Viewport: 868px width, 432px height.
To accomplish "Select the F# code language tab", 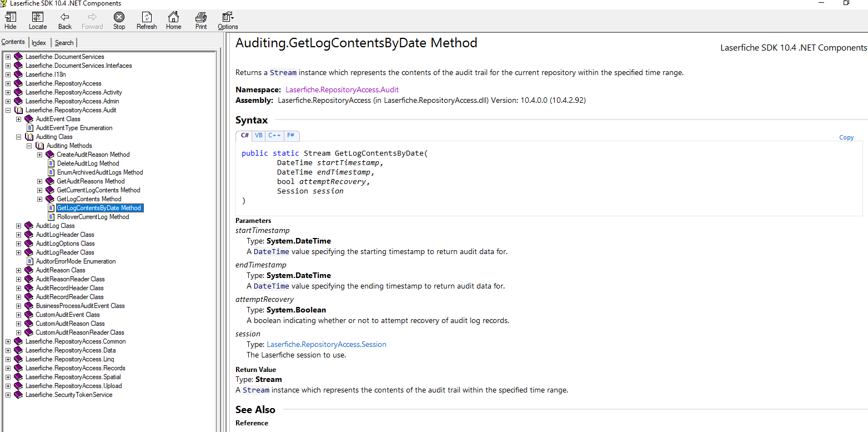I will tap(290, 136).
